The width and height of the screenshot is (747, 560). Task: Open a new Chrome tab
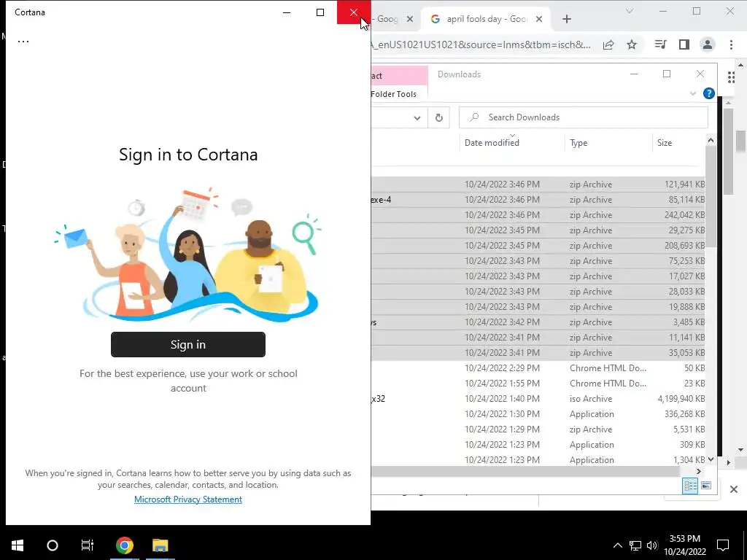point(566,19)
